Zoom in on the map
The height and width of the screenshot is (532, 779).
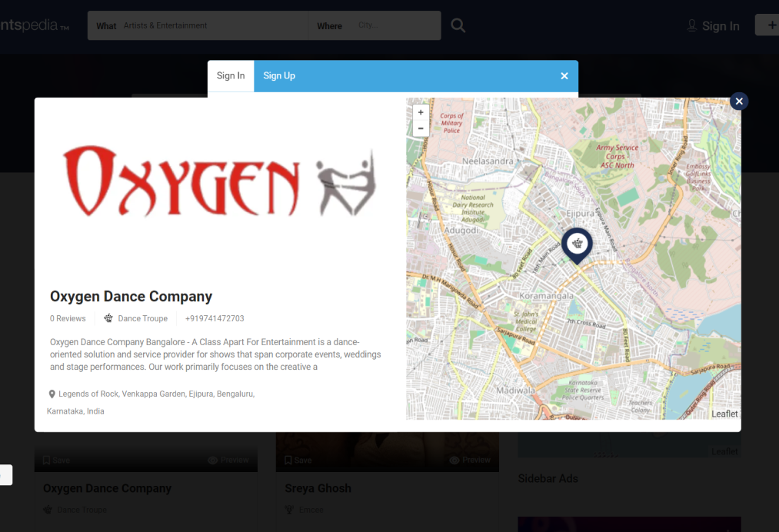click(421, 112)
